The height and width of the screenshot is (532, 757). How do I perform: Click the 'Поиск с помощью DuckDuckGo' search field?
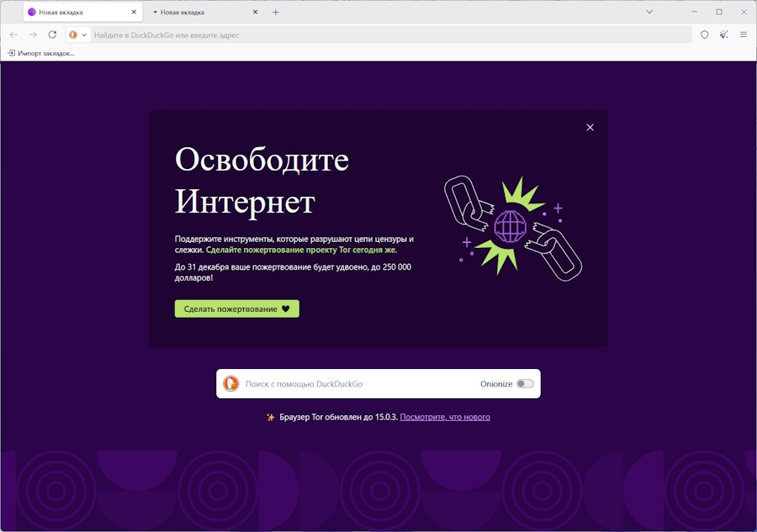(357, 384)
